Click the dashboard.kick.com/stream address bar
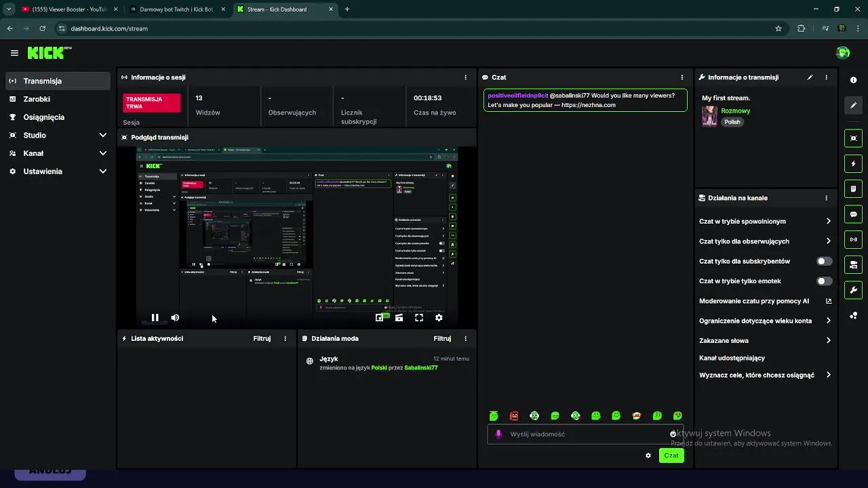This screenshot has width=868, height=488. (x=109, y=28)
